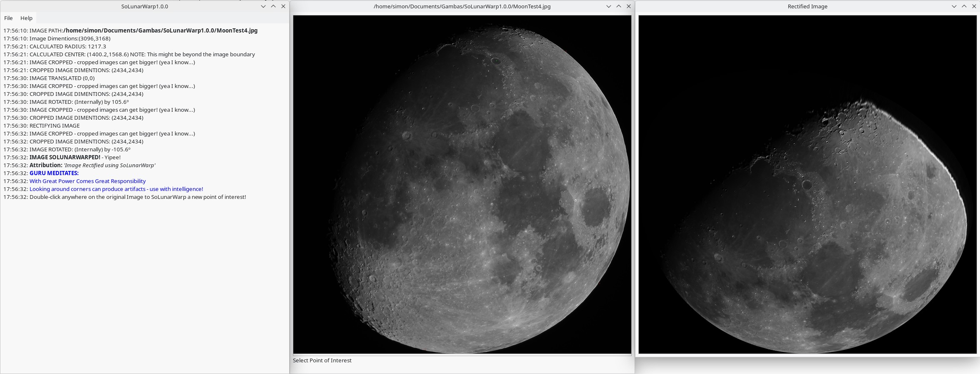Click the GURU MEDITATES heading
The height and width of the screenshot is (374, 980).
point(54,173)
